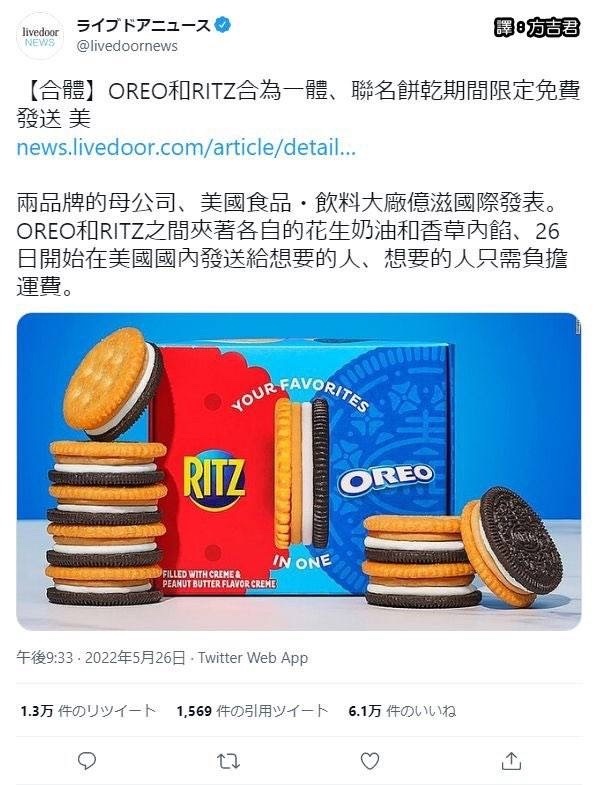
Task: Click the blue verified badge
Action: 222,25
